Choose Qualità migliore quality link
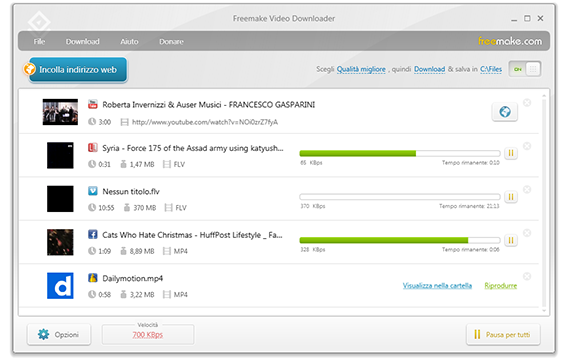Image resolution: width=570 pixels, height=360 pixels. 361,69
